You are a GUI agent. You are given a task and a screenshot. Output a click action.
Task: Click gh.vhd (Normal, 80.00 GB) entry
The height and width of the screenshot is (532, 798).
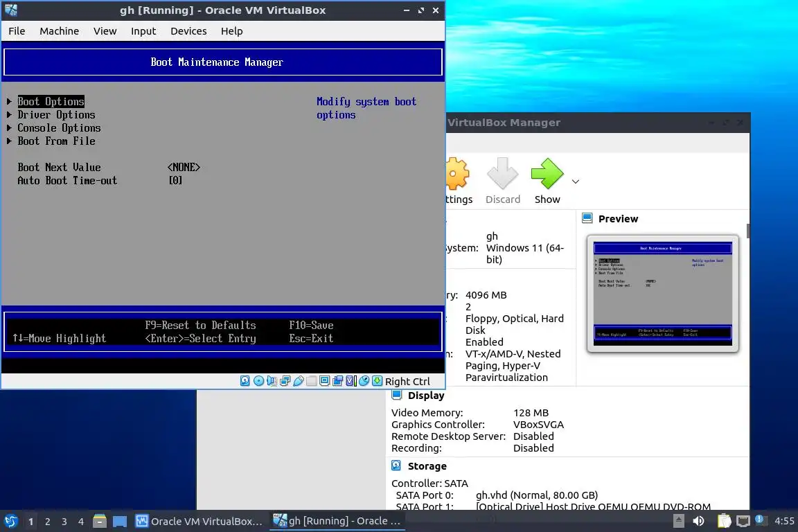[x=536, y=495]
